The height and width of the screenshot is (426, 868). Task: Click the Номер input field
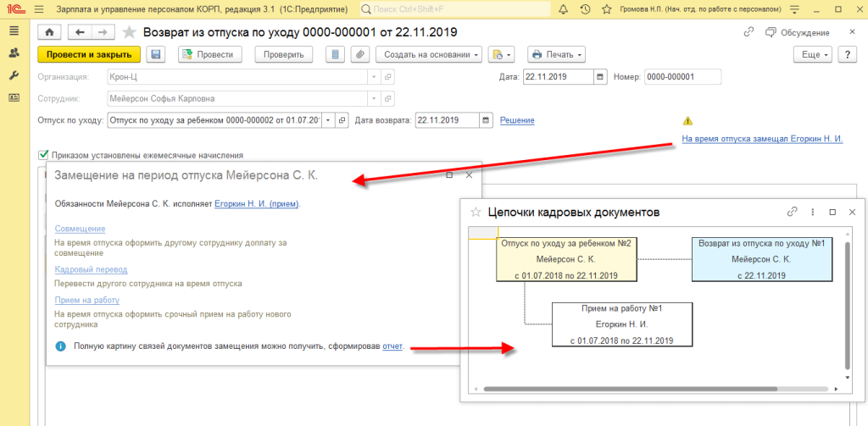[682, 77]
